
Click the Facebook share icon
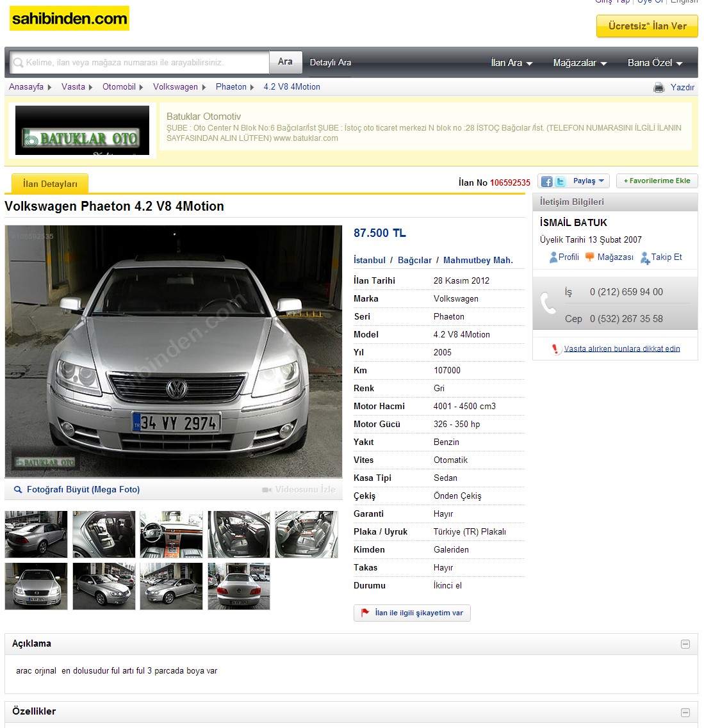point(547,182)
